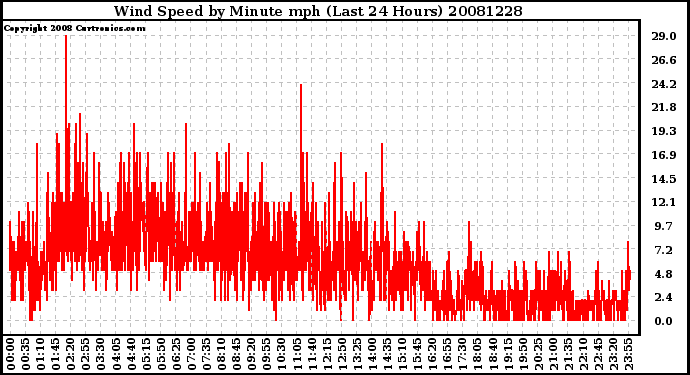Click the 15:10 time label
690x375 pixels.
[x=402, y=354]
